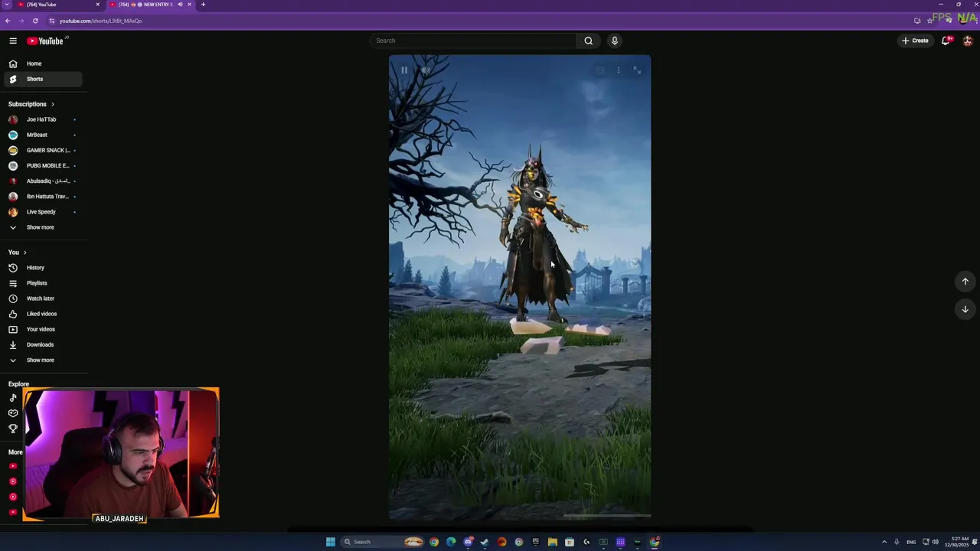
Task: Open Steam from the taskbar
Action: pos(485,542)
